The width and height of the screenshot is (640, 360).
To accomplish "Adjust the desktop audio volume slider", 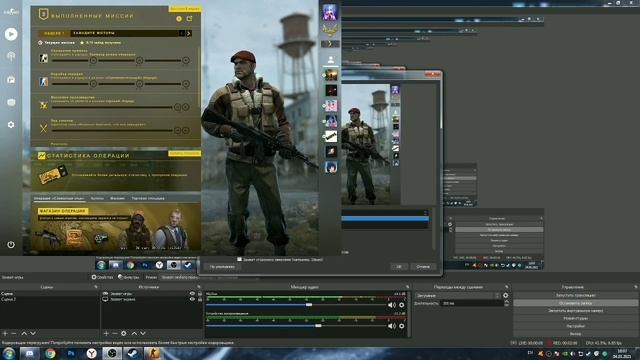I will (x=318, y=326).
